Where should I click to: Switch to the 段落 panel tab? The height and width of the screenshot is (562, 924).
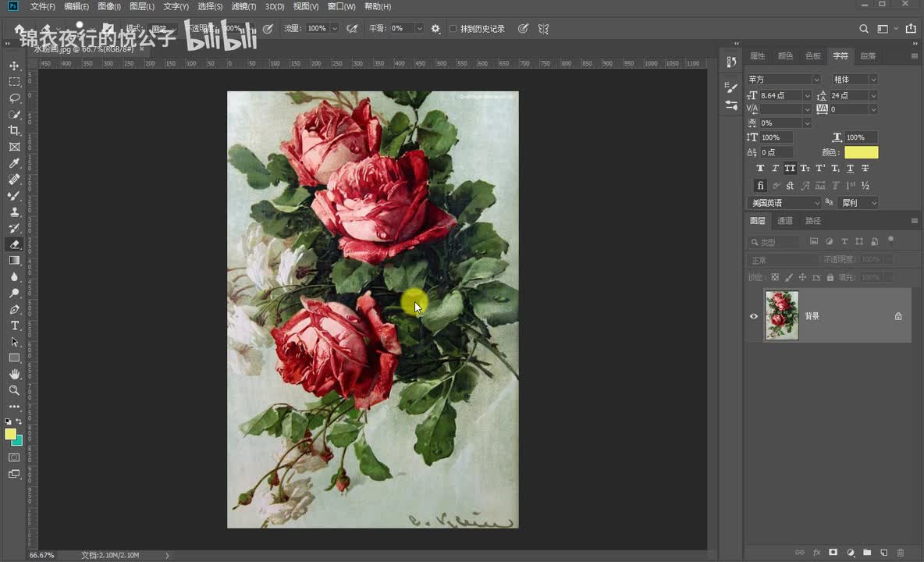pos(868,56)
